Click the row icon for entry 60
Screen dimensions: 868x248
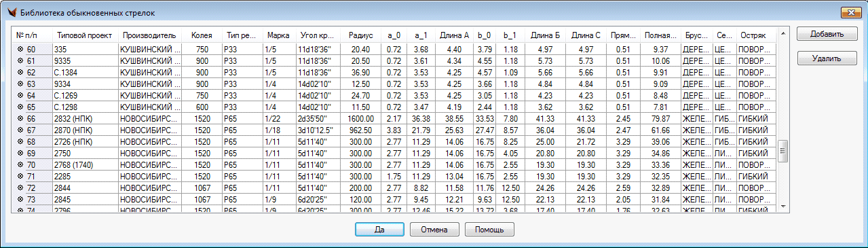20,50
